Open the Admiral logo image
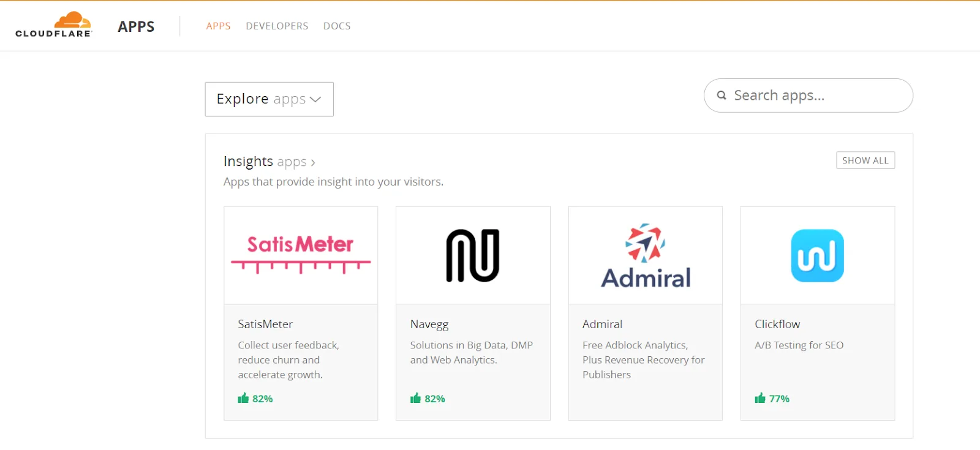Screen dimensions: 980x450 [x=646, y=255]
